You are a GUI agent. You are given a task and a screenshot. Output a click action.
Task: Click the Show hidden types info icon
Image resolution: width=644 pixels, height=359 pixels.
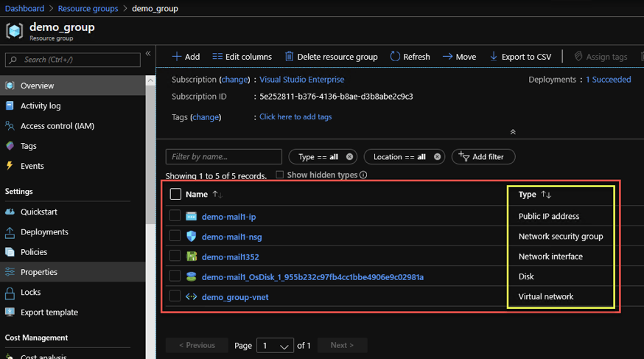pyautogui.click(x=363, y=175)
